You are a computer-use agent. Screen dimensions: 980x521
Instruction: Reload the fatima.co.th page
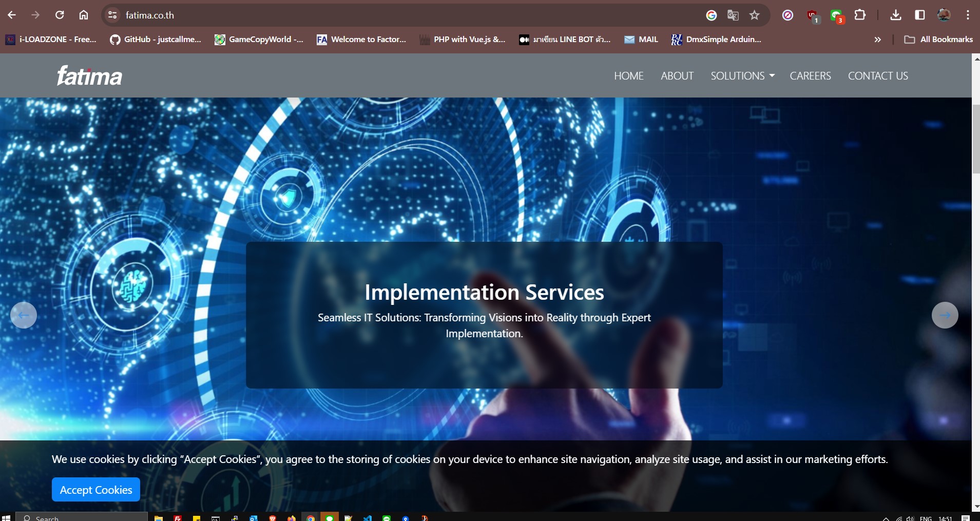click(x=60, y=15)
